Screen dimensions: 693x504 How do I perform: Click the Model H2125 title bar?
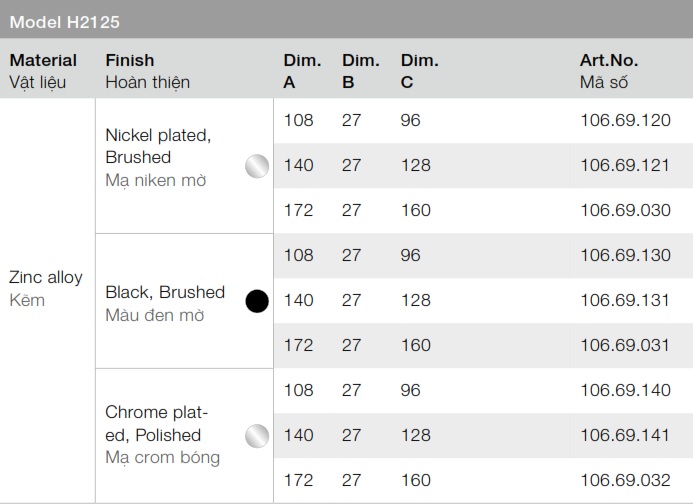point(346,20)
